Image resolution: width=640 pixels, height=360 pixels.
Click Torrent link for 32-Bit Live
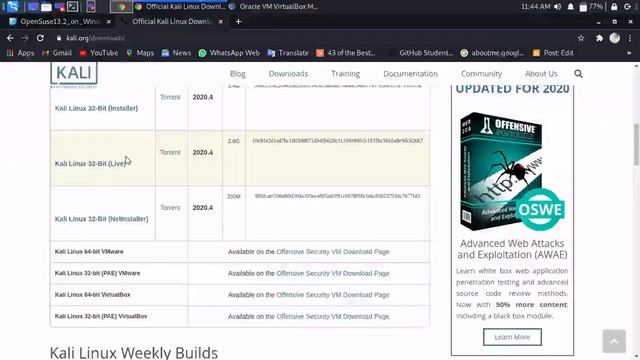170,152
